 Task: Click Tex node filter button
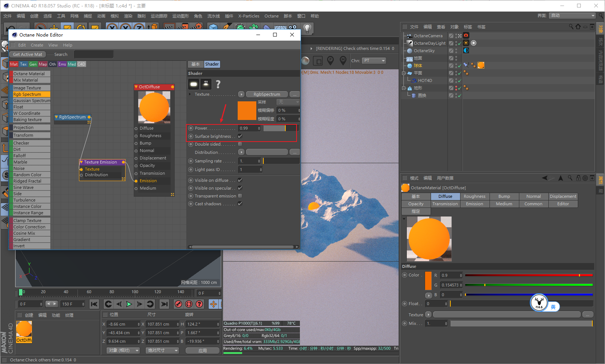pos(23,64)
